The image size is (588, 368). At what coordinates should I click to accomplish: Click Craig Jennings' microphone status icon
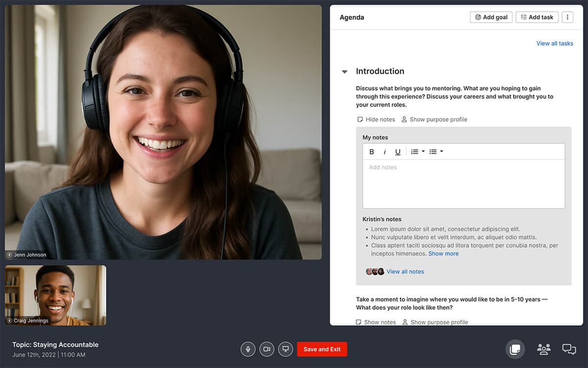(x=9, y=321)
